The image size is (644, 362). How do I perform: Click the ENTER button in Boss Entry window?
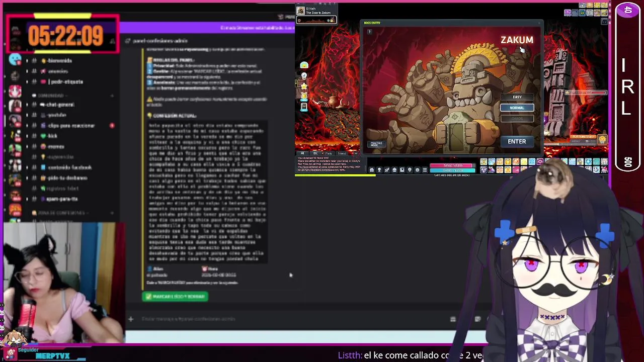pos(517,142)
